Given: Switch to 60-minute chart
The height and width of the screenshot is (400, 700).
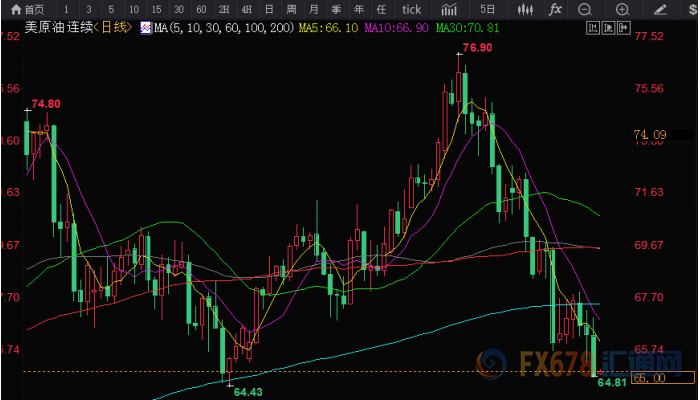Looking at the screenshot, I should (201, 8).
